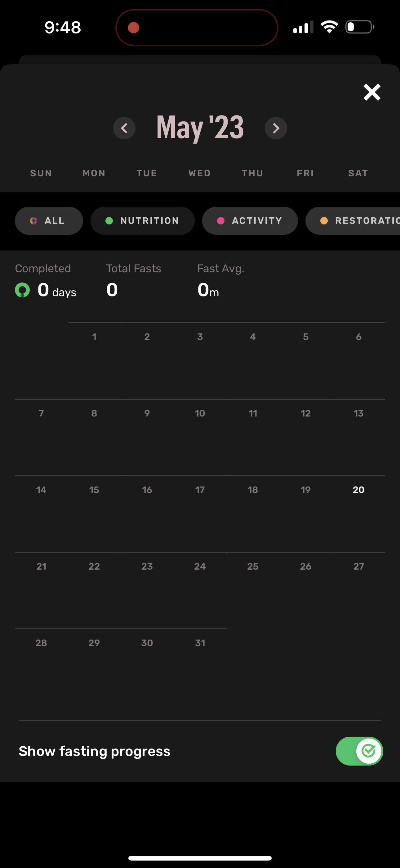The height and width of the screenshot is (868, 400).
Task: Select May 31 on the calendar
Action: (200, 643)
